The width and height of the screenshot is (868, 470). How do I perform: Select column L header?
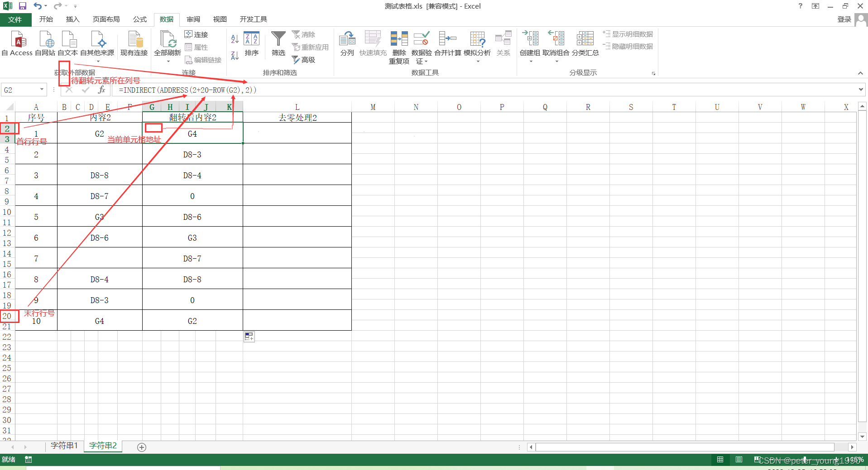(x=297, y=107)
